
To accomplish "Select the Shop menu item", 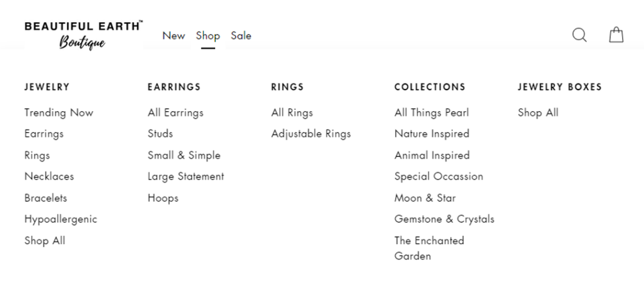I will point(208,36).
